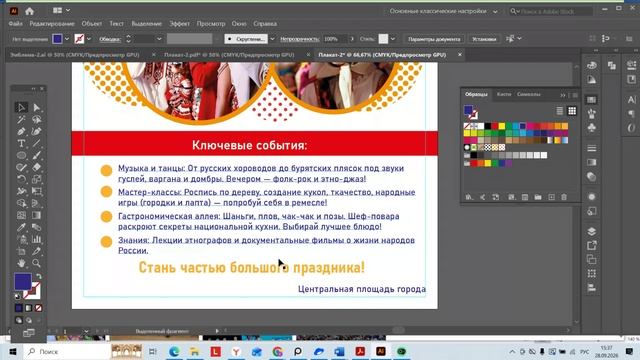This screenshot has height=360, width=640.
Task: Click Delete Swatch trash icon
Action: click(x=564, y=197)
